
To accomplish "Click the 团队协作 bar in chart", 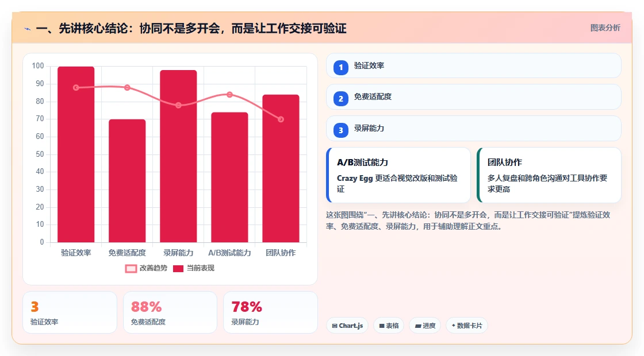I will coord(281,169).
